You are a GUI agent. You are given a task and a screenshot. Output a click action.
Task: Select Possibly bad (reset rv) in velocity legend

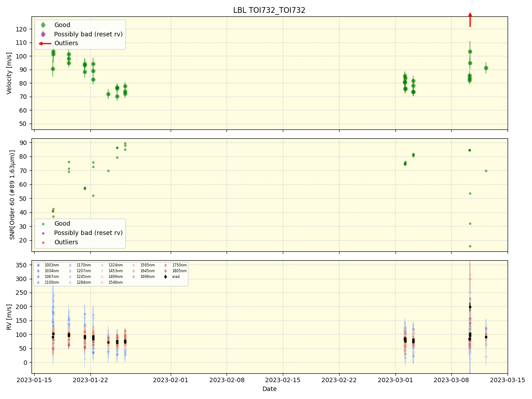coord(88,34)
